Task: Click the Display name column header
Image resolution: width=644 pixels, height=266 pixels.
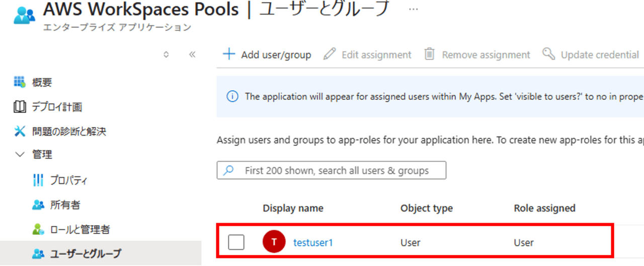Action: [293, 208]
